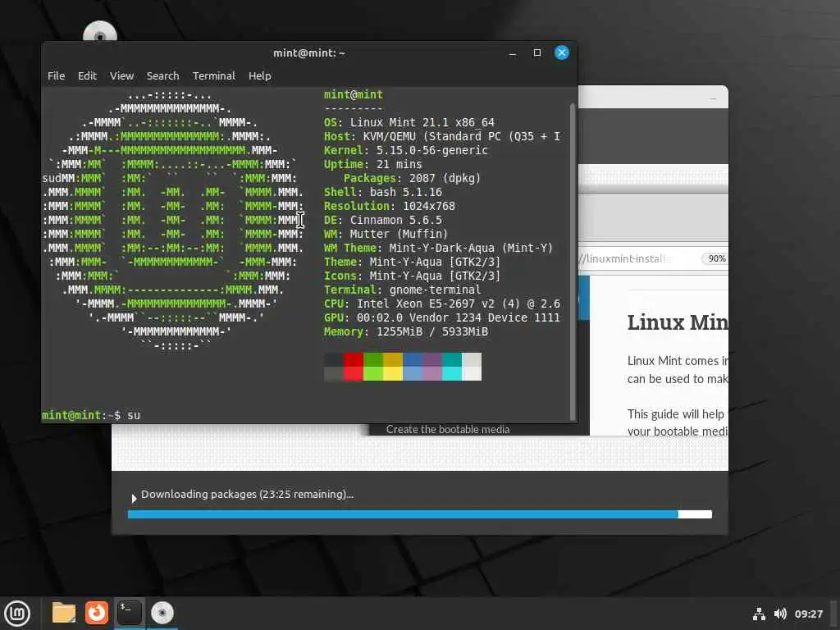Click the red color block in neofetch
Screen dimensions: 840x630
tap(353, 367)
